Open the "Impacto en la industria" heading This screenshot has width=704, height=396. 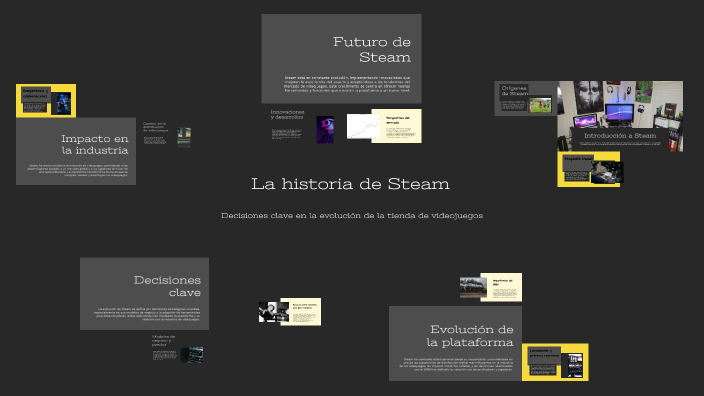pos(95,144)
